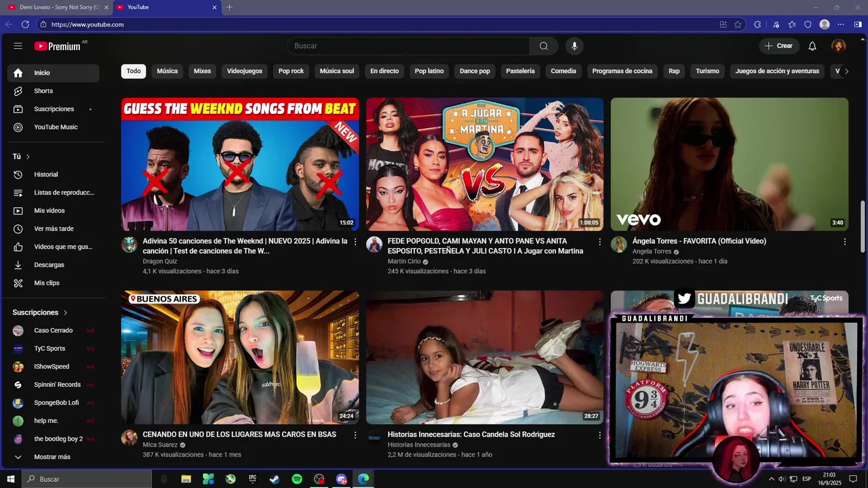
Task: Open Dragon Quiz channel link
Action: [159, 261]
